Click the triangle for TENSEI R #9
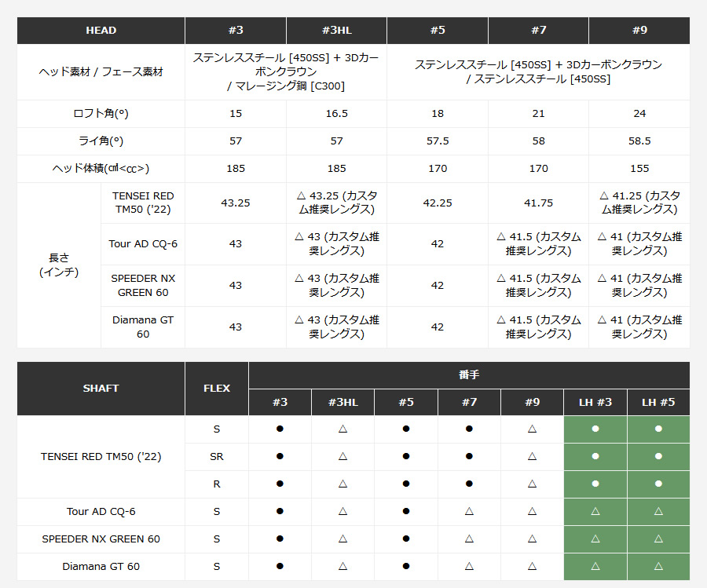The height and width of the screenshot is (588, 707). point(532,484)
